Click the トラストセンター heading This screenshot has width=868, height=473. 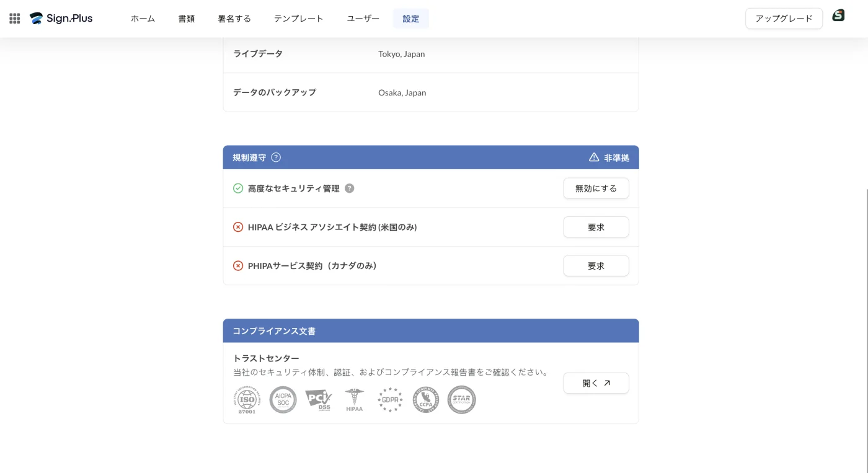(266, 358)
